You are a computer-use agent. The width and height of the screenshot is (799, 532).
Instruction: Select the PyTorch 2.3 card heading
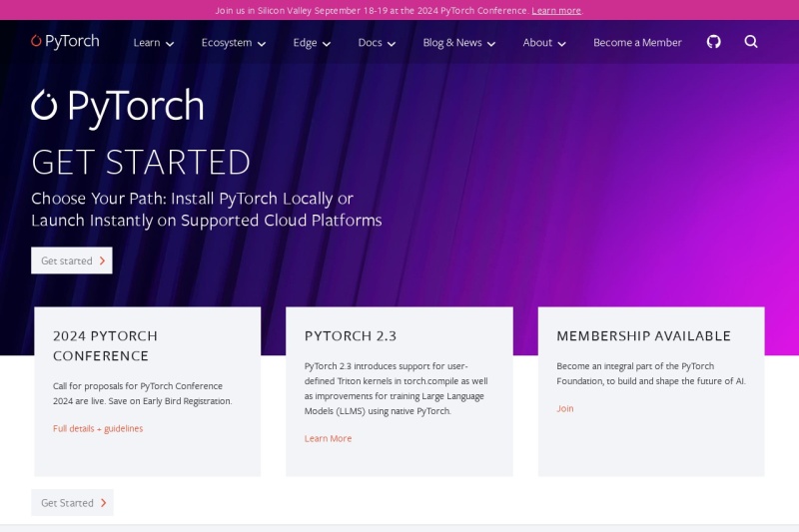(x=351, y=336)
